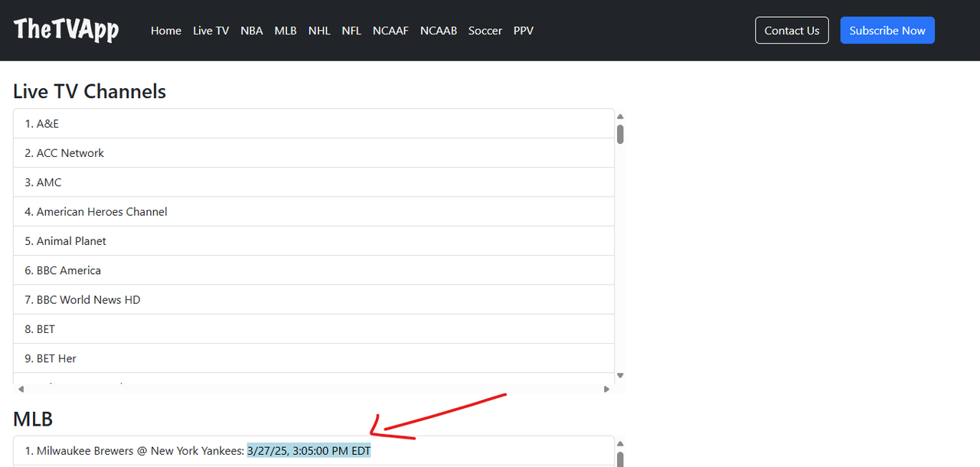Open the BET channel row
This screenshot has width=980, height=467.
click(x=314, y=329)
